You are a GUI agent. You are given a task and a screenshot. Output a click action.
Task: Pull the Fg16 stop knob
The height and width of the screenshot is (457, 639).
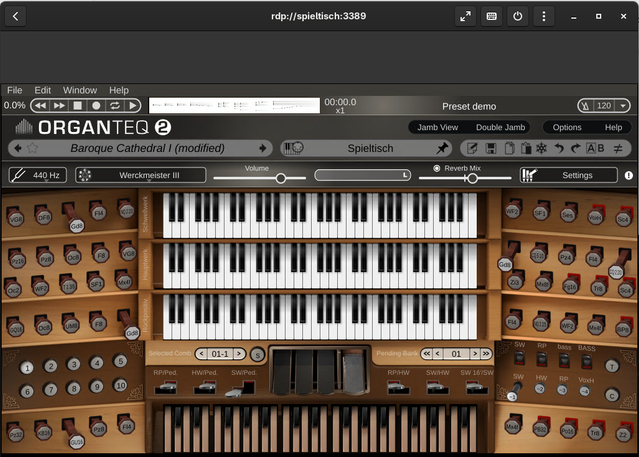coord(570,285)
